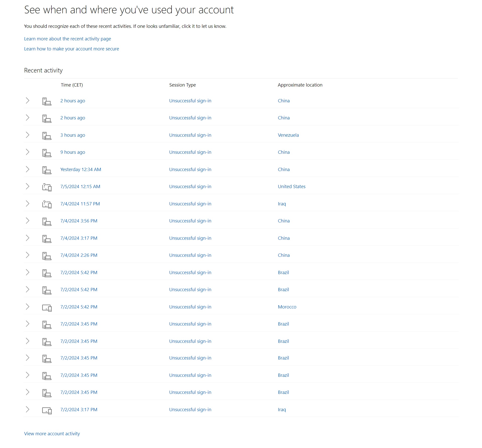The height and width of the screenshot is (448, 482).
Task: Click Unsuccessful sign-in in United States row
Action: pos(190,186)
